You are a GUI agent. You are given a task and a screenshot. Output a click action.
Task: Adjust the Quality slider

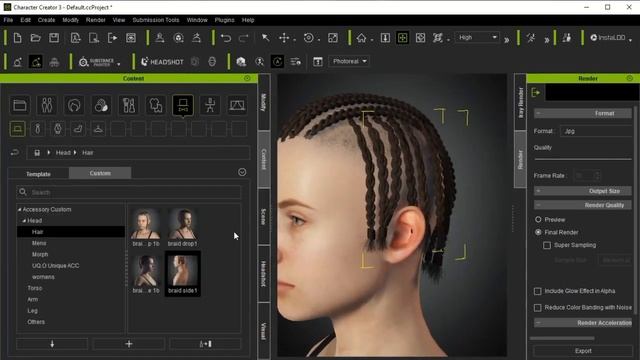[583, 159]
